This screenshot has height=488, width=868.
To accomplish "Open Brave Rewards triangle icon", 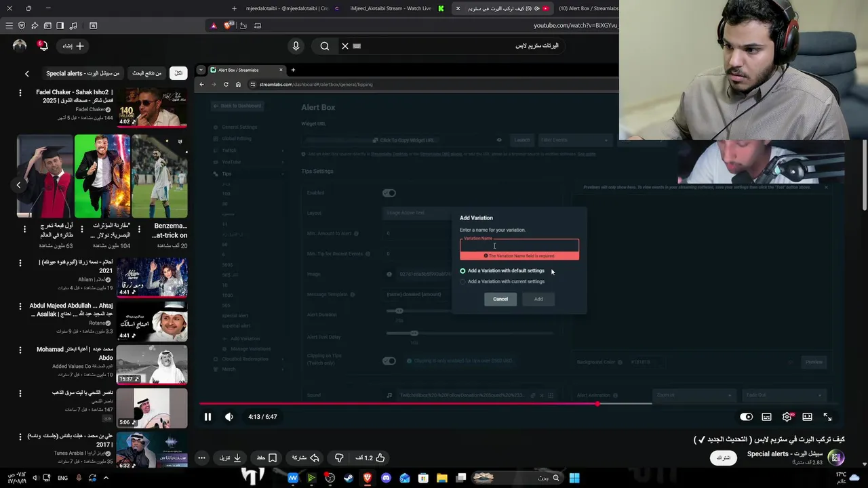I will coord(214,26).
